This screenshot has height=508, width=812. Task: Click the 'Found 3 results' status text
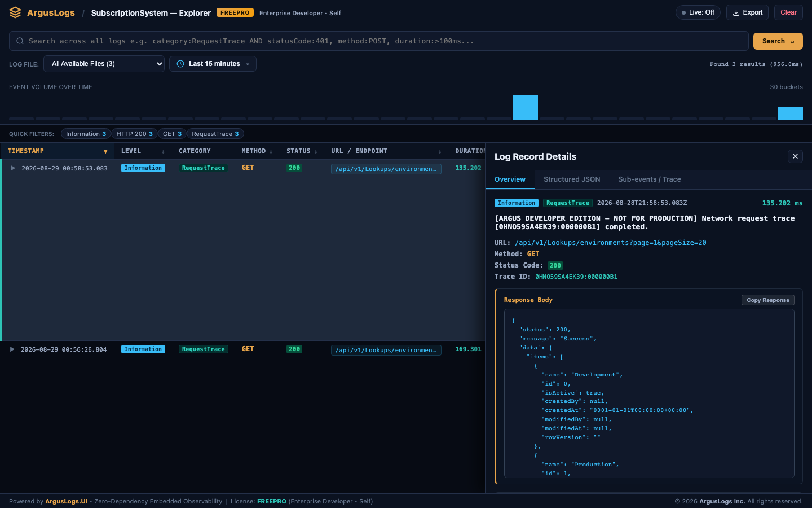point(756,64)
